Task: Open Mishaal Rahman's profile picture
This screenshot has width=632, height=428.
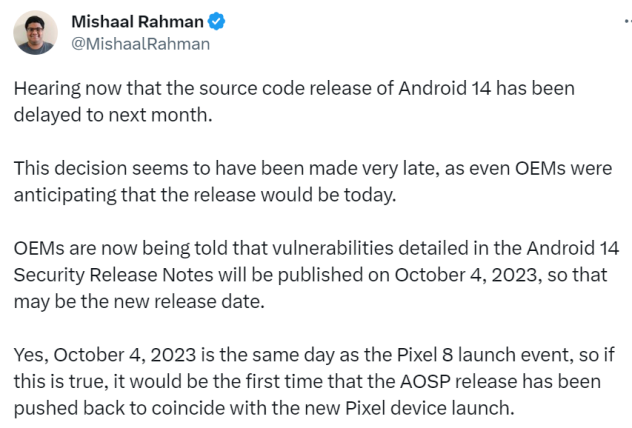Action: [x=35, y=32]
